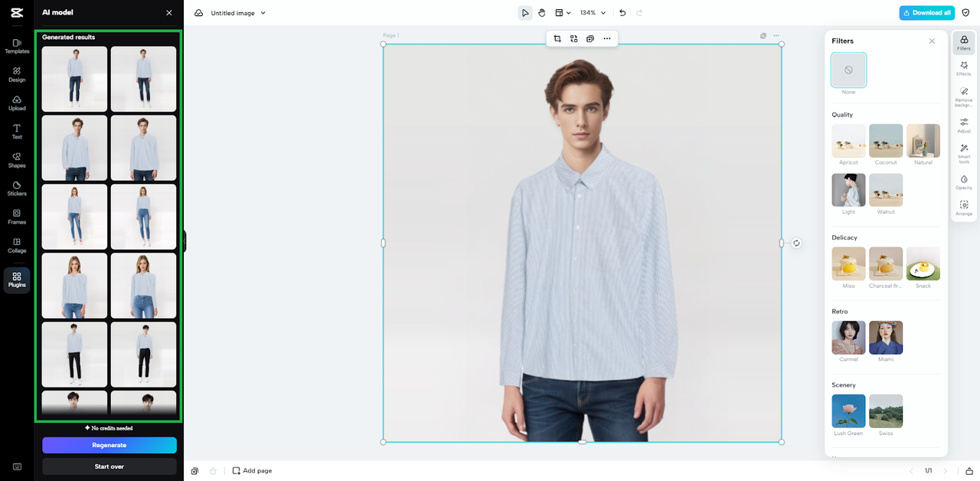Select the Plugins sidebar item
980x481 pixels.
click(x=17, y=280)
